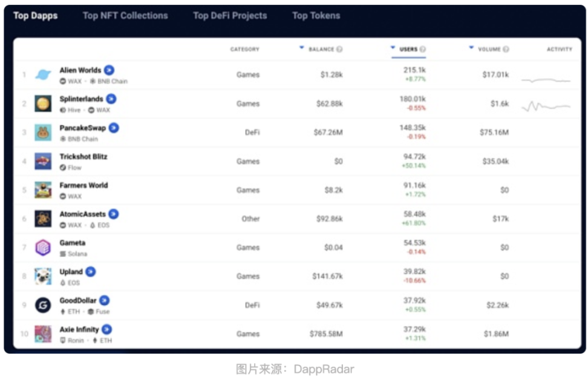
Task: Click the Category column header
Action: (x=244, y=49)
